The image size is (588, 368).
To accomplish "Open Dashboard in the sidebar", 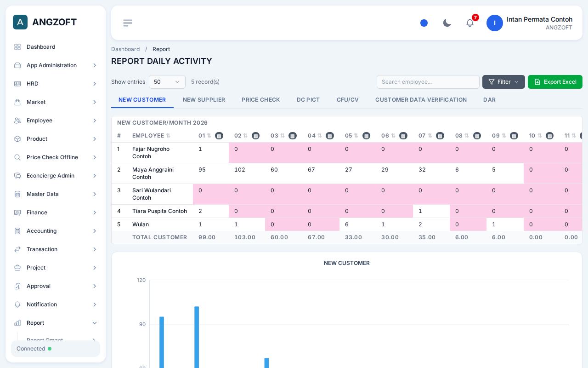I will click(x=56, y=47).
